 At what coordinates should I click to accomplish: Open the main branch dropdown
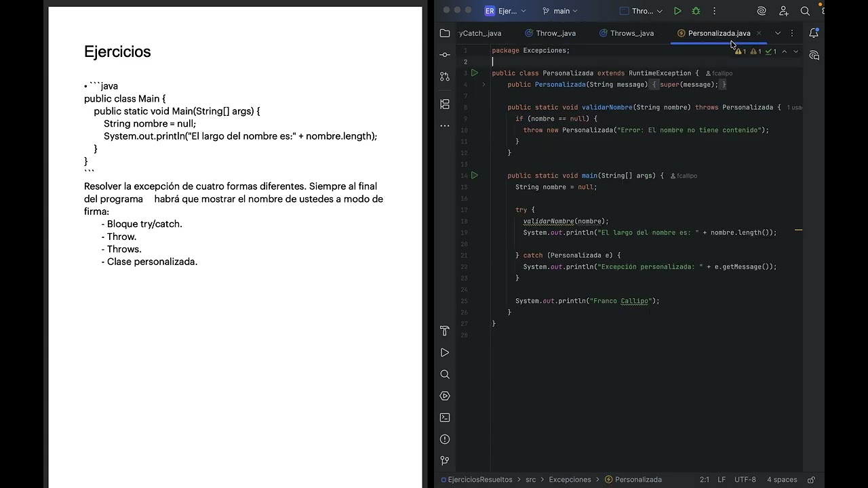click(560, 11)
